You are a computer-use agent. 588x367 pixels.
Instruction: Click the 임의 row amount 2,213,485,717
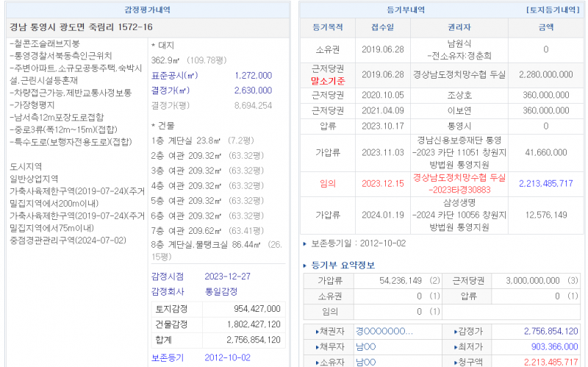coord(545,183)
